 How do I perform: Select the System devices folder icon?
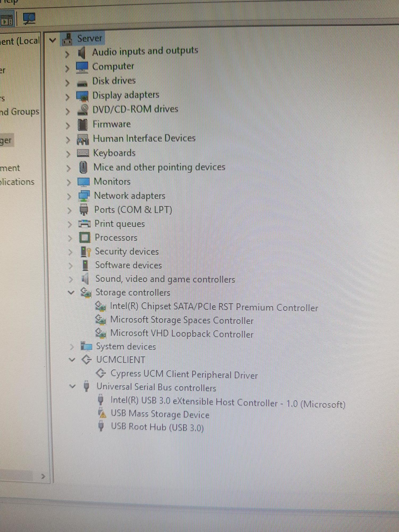[x=86, y=346]
